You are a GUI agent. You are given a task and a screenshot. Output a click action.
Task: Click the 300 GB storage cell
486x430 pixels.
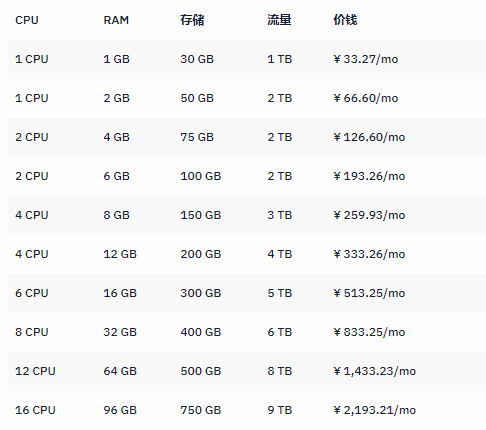(x=201, y=293)
